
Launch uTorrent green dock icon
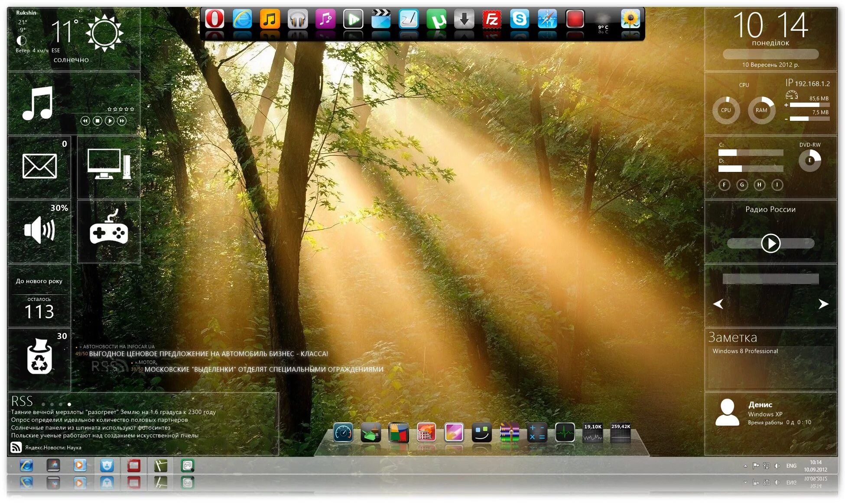tap(436, 19)
